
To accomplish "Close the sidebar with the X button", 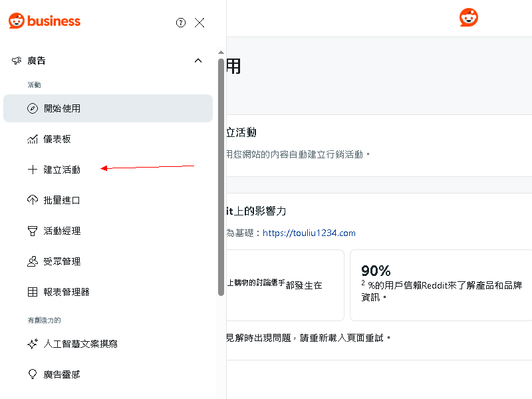I will tap(199, 22).
